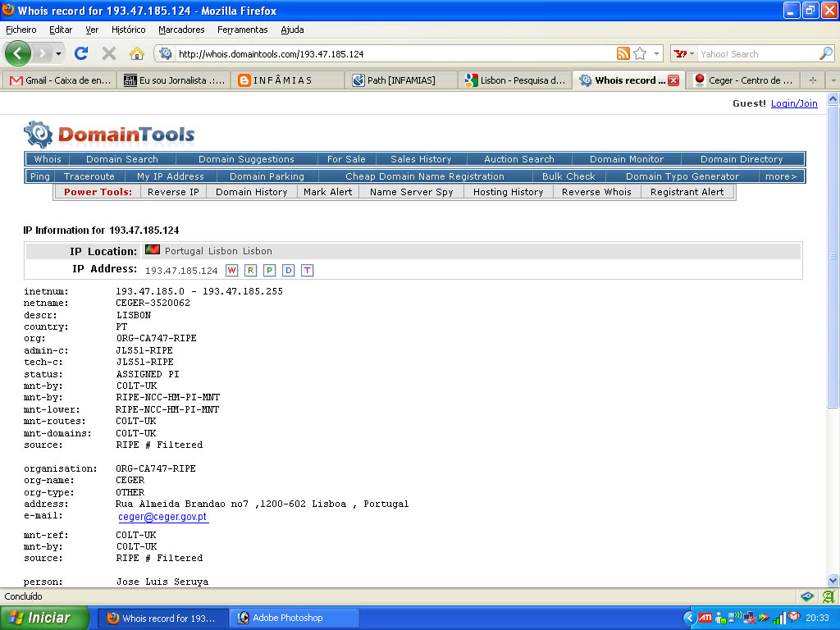Click the site identity icon in address bar
Screen dimensions: 840x630
coord(166,53)
